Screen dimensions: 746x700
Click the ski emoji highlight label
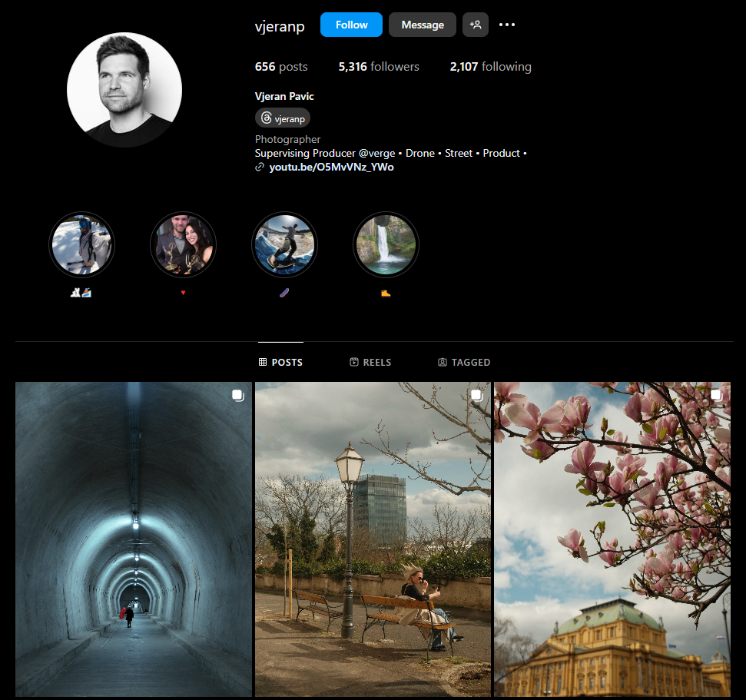point(81,293)
